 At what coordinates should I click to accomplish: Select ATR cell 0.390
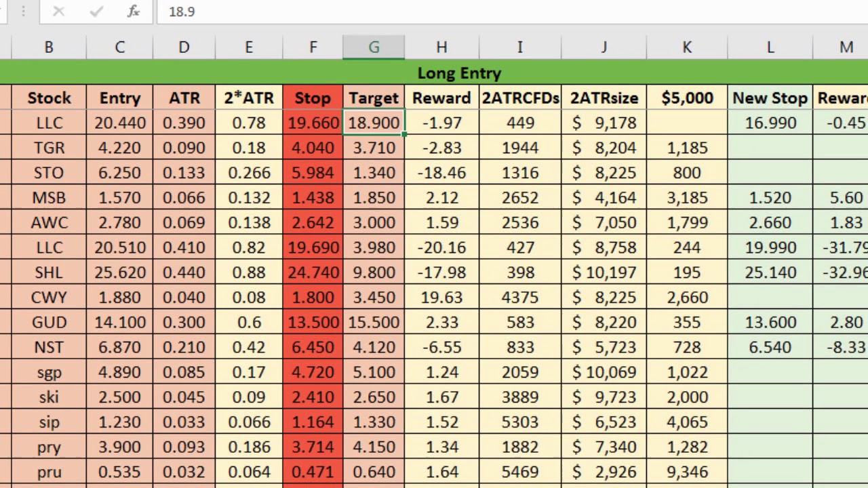[x=184, y=123]
